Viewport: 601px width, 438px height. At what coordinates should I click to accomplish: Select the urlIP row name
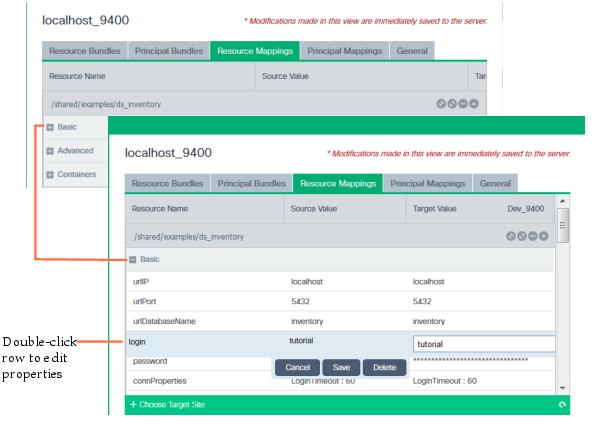(141, 282)
